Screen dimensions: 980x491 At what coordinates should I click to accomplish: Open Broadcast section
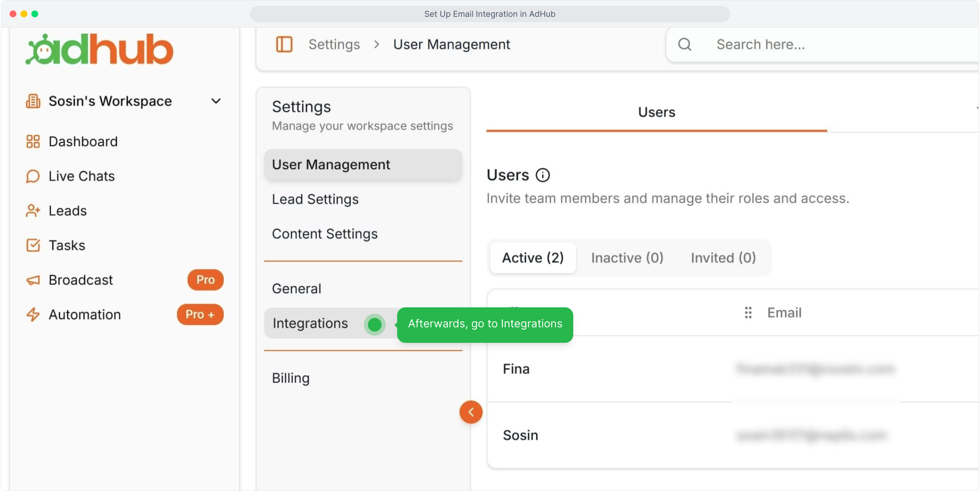point(81,280)
